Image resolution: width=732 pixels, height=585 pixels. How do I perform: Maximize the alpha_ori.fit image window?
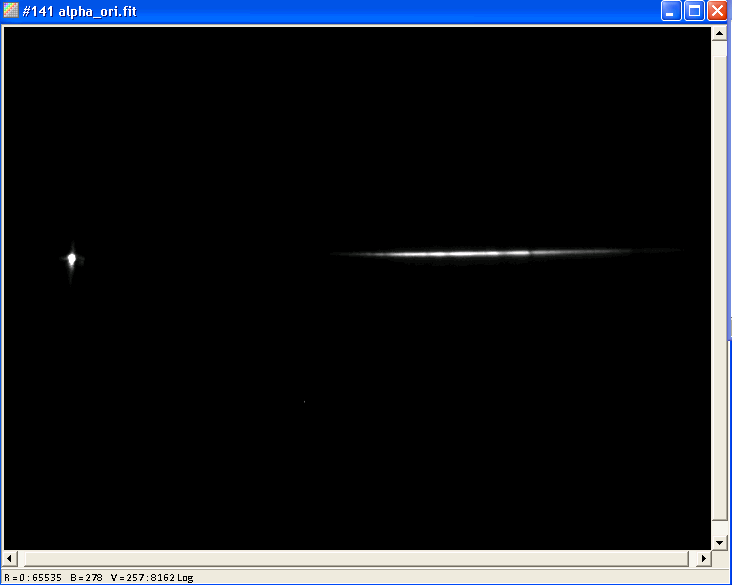tap(694, 11)
